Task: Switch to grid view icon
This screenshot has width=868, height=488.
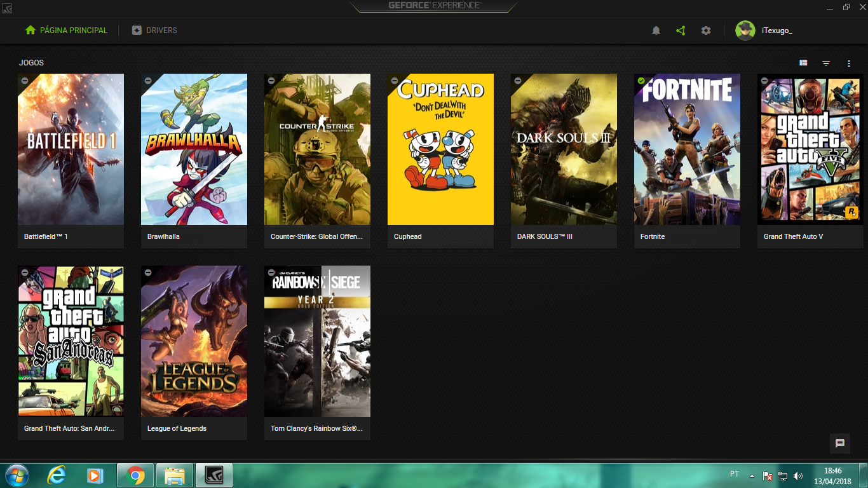Action: point(804,63)
